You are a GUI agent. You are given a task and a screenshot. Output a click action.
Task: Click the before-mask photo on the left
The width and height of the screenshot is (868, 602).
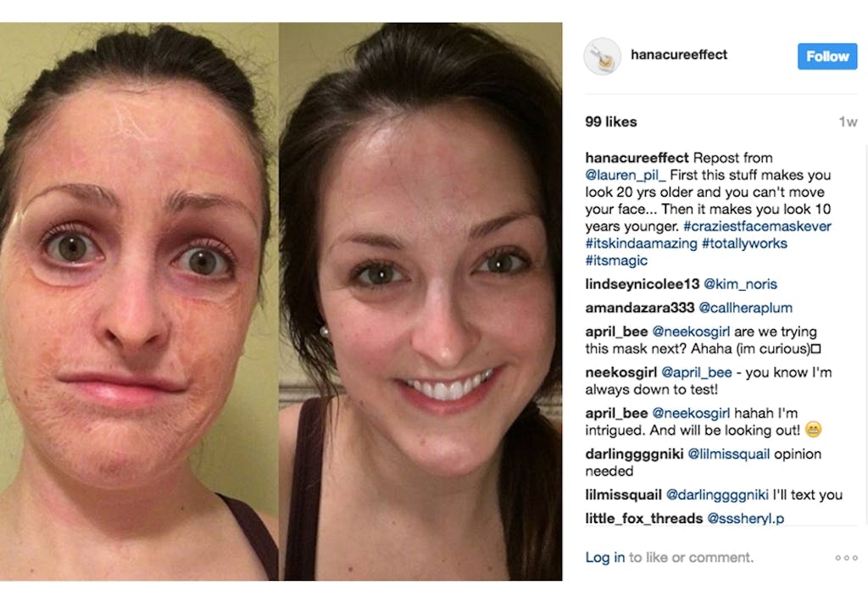click(139, 301)
